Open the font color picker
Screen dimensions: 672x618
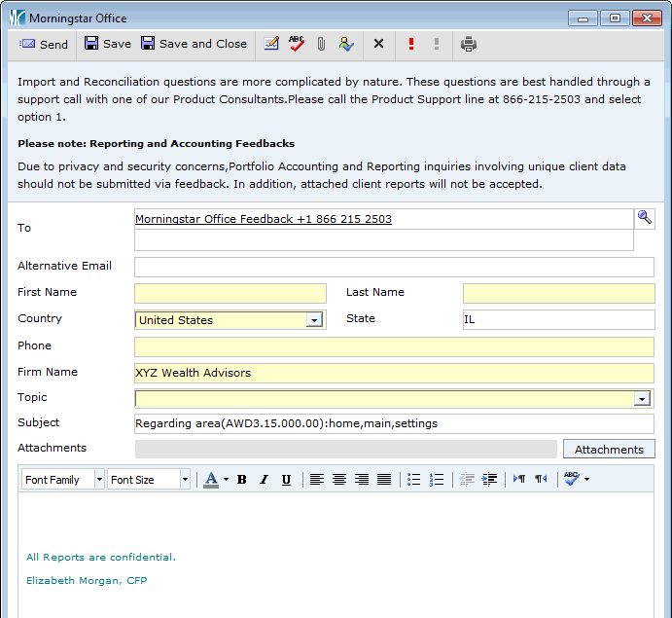point(226,480)
